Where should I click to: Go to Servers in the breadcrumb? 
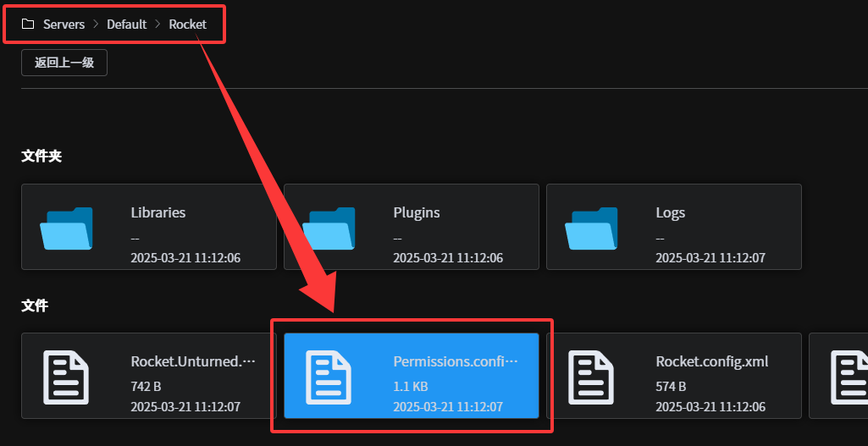64,25
